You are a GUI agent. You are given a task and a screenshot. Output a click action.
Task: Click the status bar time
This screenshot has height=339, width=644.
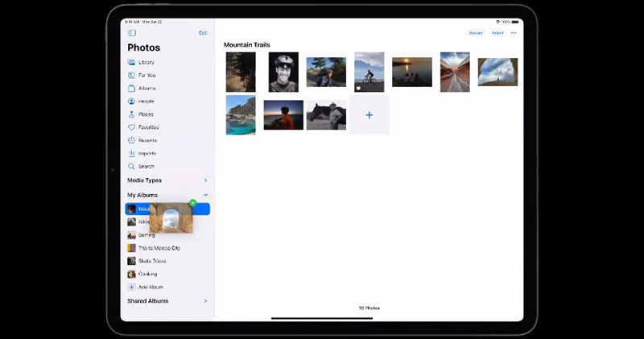click(132, 22)
